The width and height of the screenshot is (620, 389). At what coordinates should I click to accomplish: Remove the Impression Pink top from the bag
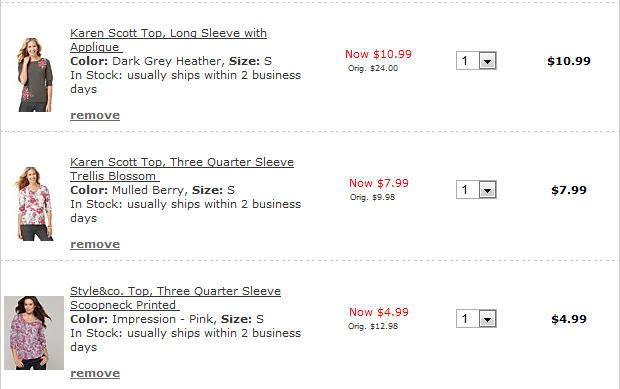coord(95,373)
